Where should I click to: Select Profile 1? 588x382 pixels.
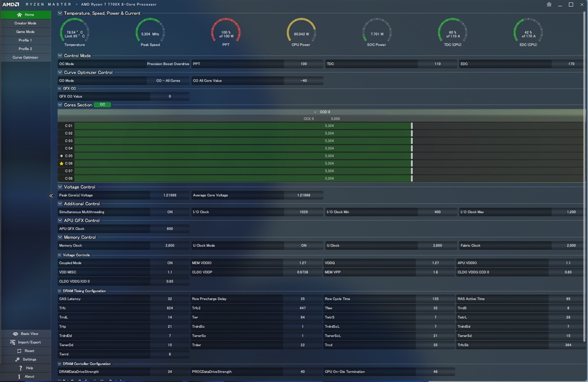25,40
